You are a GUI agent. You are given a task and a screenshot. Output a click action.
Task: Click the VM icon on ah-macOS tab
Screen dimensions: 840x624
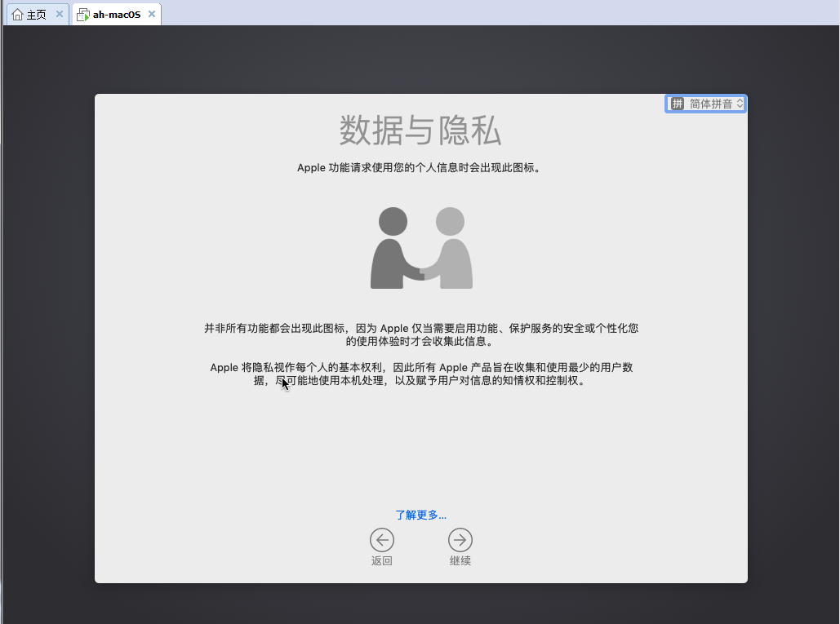tap(83, 15)
